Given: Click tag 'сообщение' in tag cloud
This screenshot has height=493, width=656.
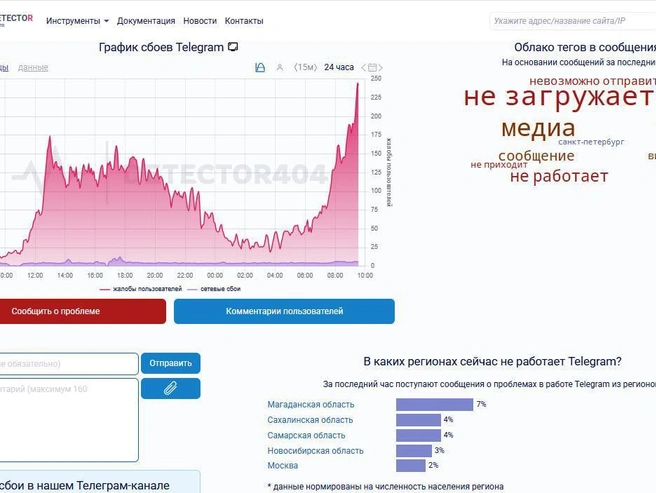Looking at the screenshot, I should point(536,155).
